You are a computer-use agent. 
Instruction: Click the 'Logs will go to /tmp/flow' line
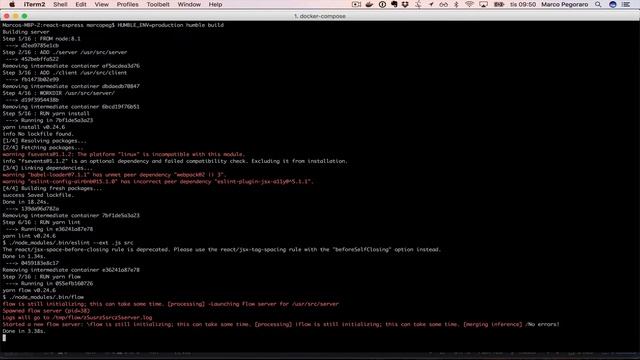click(x=78, y=318)
